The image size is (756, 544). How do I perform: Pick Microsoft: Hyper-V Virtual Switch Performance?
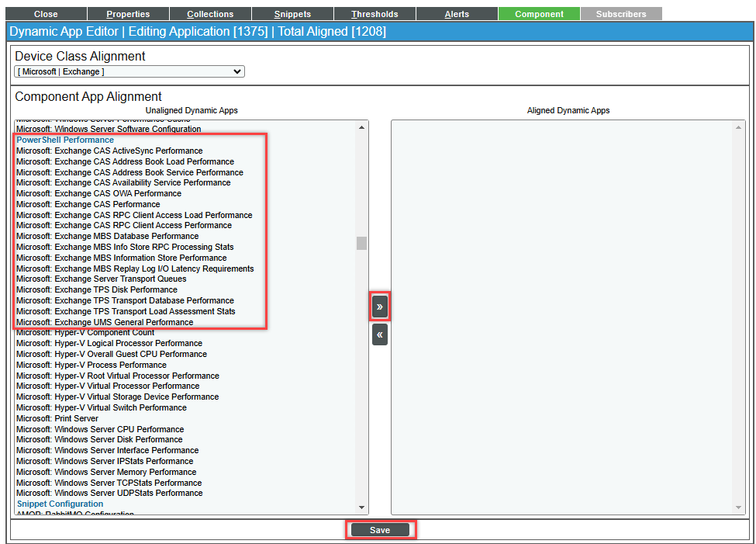click(102, 407)
